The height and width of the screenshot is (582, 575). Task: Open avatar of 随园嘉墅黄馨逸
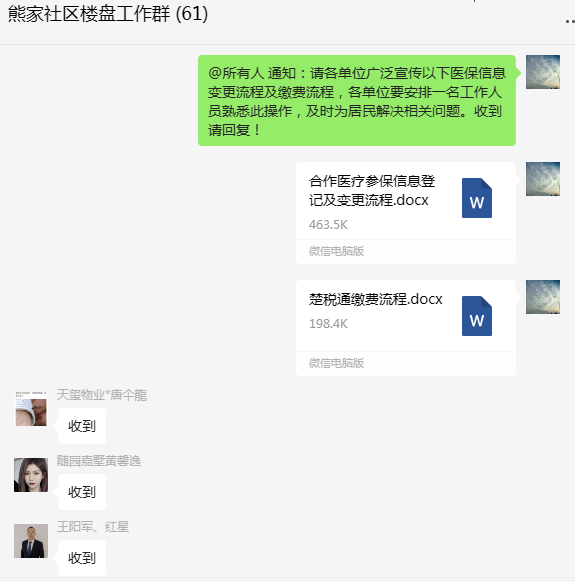click(x=31, y=475)
